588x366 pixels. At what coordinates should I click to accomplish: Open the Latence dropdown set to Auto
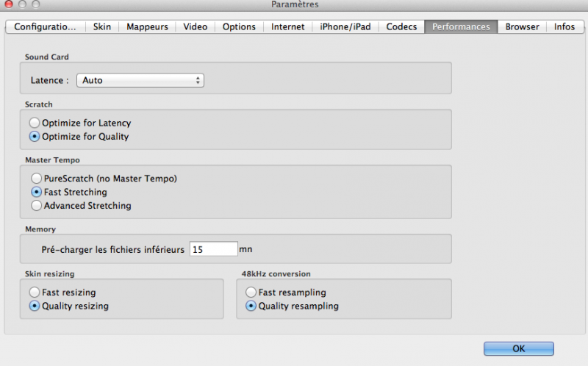140,80
